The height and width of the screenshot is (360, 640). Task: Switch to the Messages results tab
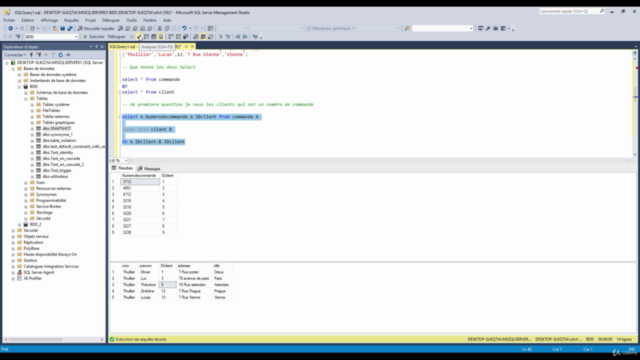point(149,169)
